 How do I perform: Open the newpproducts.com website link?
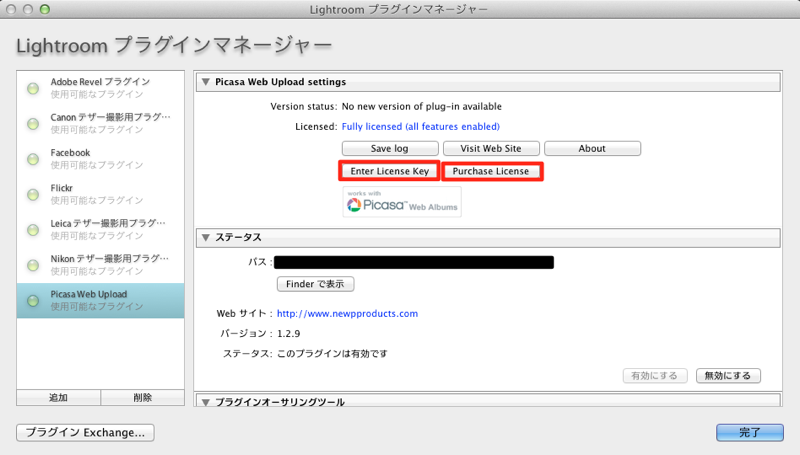tap(347, 314)
